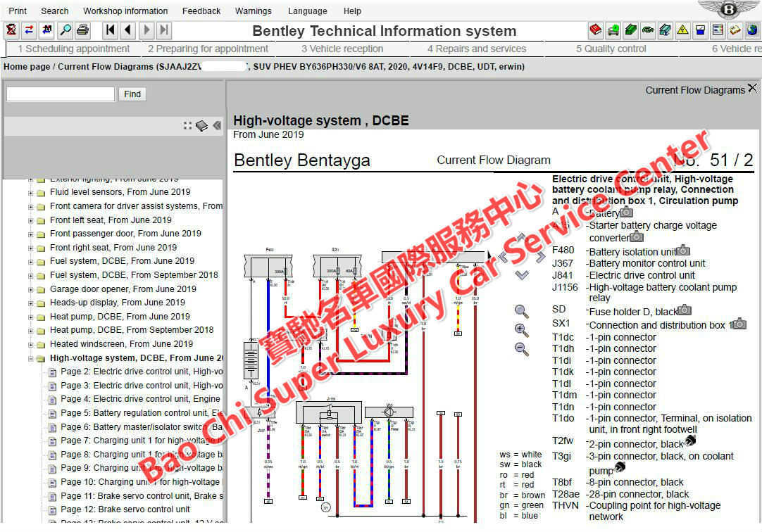The width and height of the screenshot is (762, 532).
Task: Click the blue-white gauge icon
Action: tap(700, 30)
